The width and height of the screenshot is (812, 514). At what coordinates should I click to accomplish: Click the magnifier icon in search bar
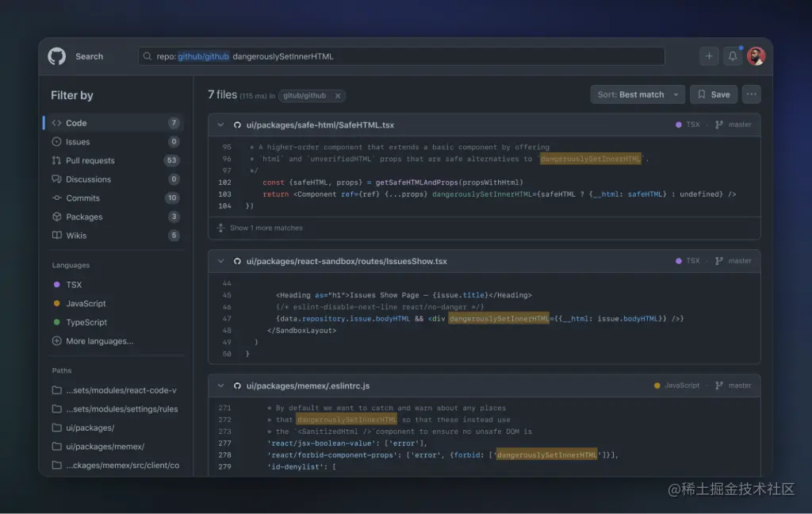tap(147, 56)
